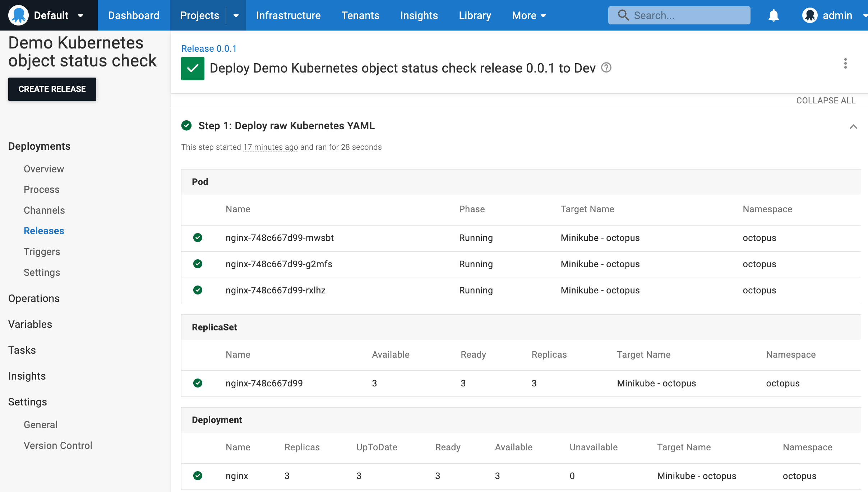Open the Release 0.0.1 link
The width and height of the screenshot is (868, 492).
point(209,48)
